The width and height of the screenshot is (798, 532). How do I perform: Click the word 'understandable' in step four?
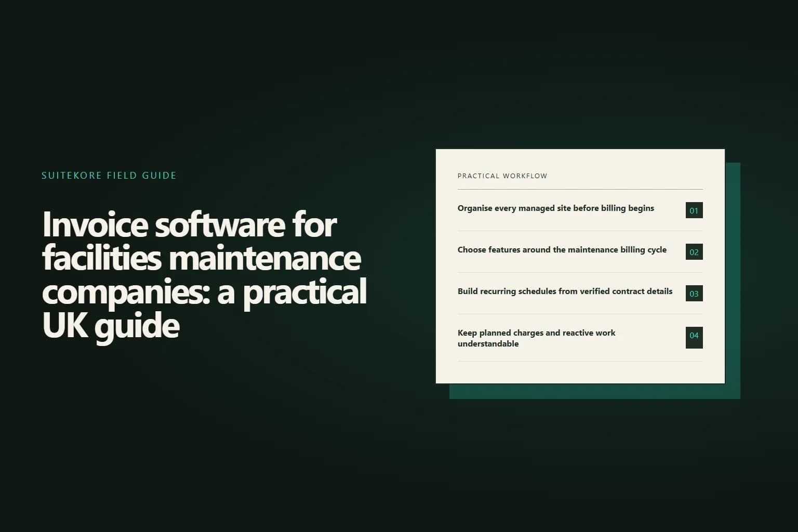(488, 344)
